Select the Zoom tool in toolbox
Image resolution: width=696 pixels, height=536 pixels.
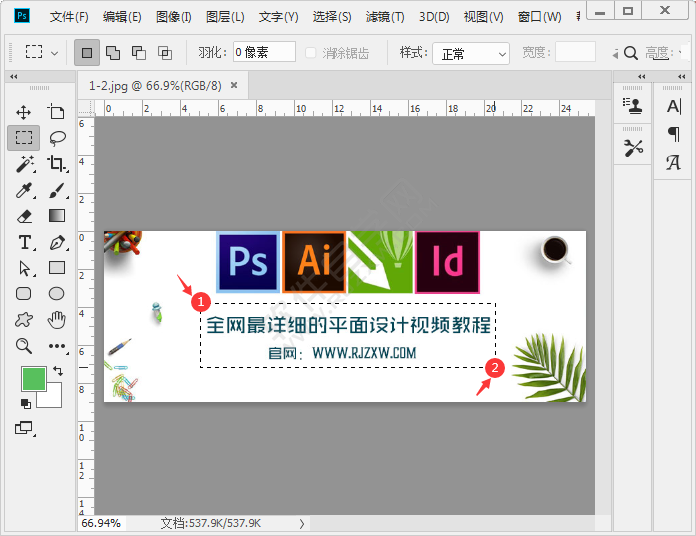pos(24,346)
